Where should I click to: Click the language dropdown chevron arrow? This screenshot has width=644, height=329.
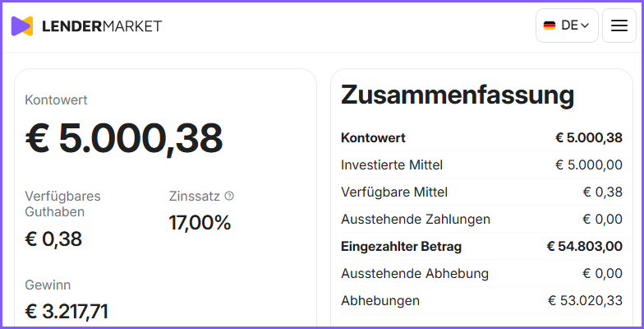pos(585,26)
